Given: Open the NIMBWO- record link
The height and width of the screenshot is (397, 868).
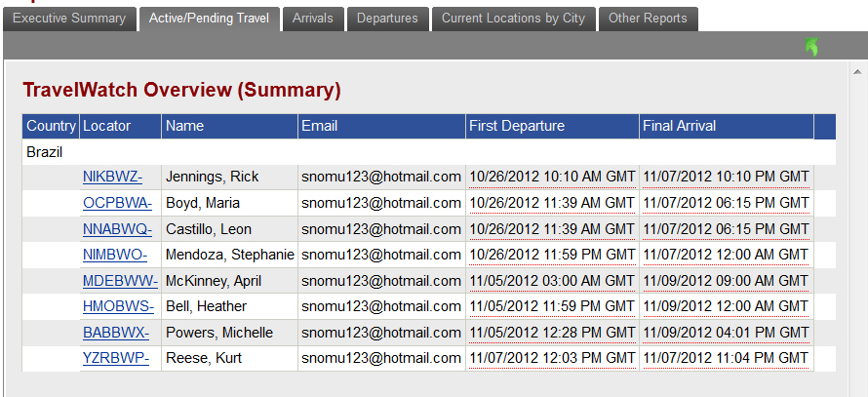Looking at the screenshot, I should pos(114,256).
